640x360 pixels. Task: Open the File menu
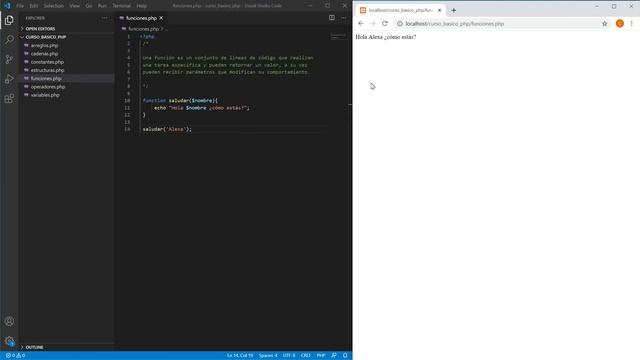click(x=20, y=6)
